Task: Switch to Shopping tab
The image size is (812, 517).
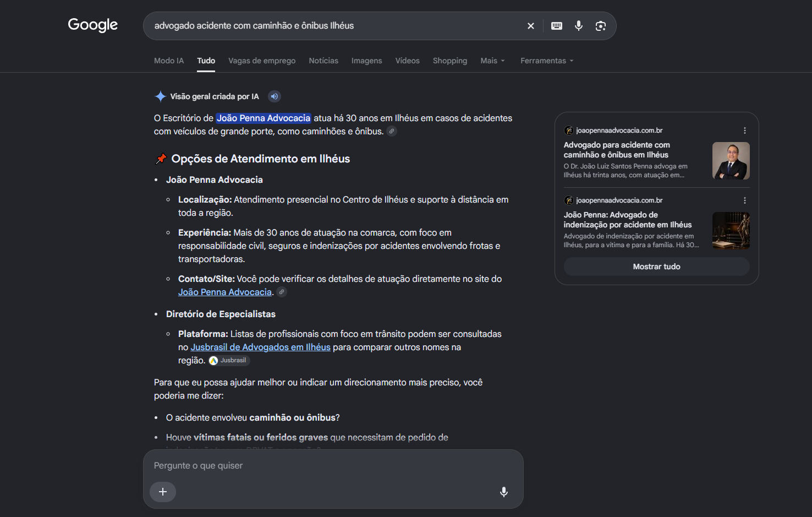Action: click(450, 61)
